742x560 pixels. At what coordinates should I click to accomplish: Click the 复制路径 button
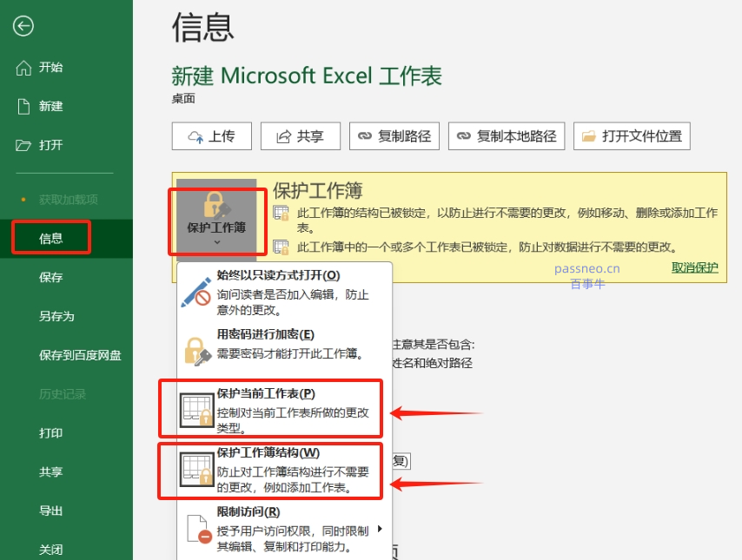(x=394, y=136)
